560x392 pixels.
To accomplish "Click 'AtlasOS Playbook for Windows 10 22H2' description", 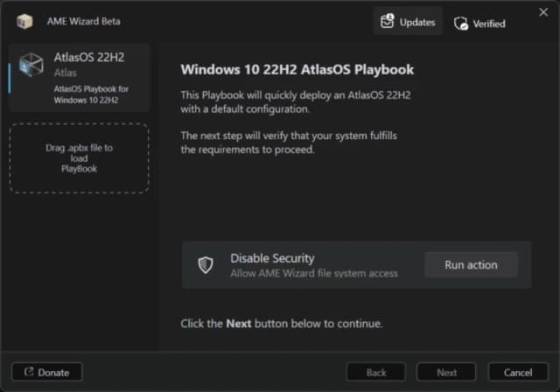I will [x=91, y=94].
